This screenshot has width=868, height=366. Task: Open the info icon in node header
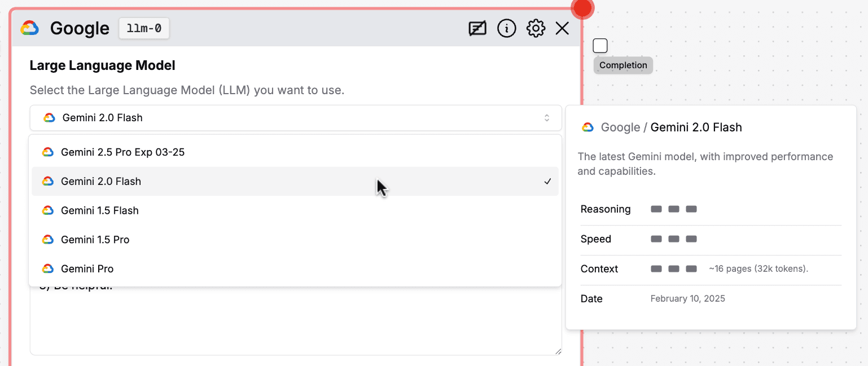(507, 28)
